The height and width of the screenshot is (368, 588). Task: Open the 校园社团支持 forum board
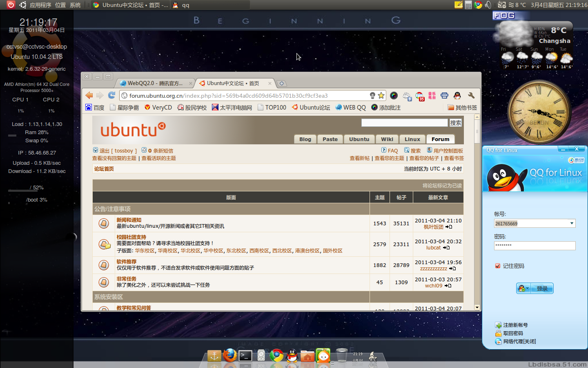pos(131,237)
